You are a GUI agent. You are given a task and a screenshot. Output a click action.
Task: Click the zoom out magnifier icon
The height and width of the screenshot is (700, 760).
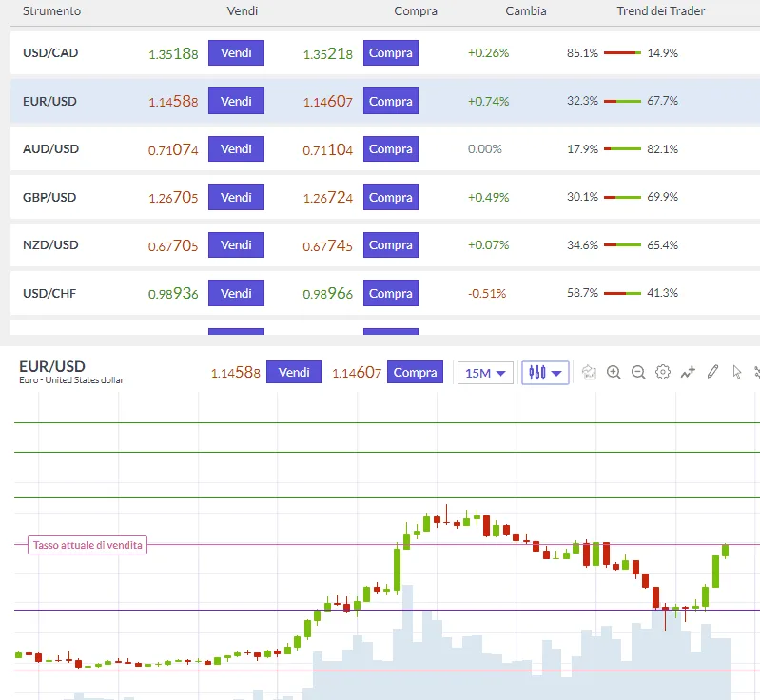coord(638,372)
